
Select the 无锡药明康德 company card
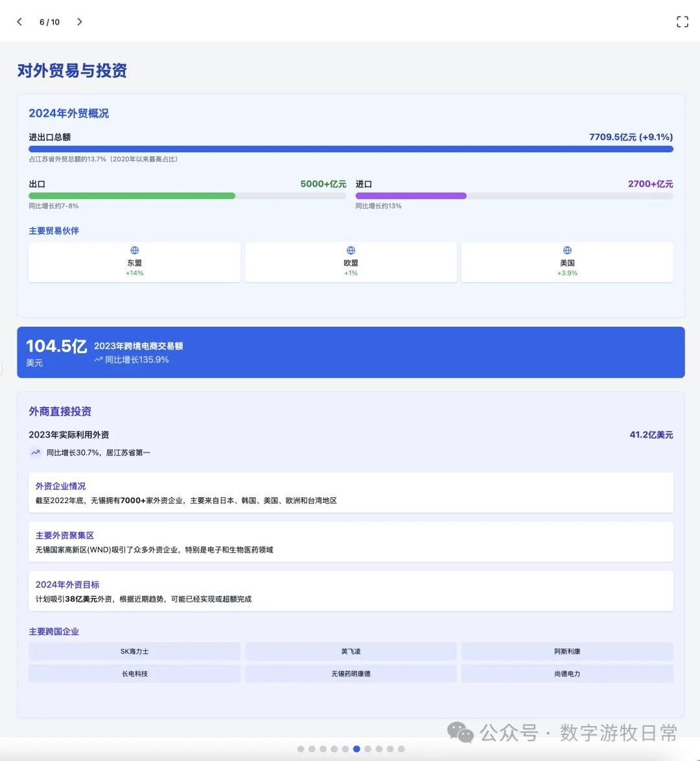350,673
